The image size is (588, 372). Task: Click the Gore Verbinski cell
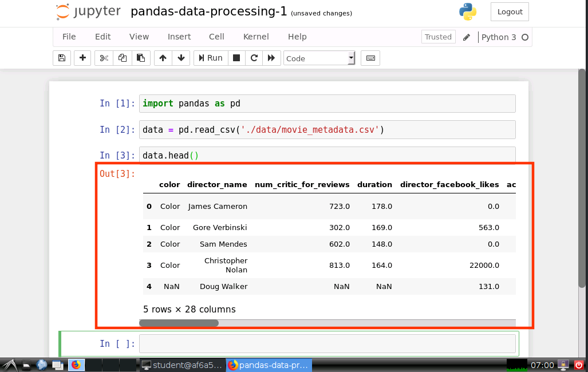(x=220, y=227)
